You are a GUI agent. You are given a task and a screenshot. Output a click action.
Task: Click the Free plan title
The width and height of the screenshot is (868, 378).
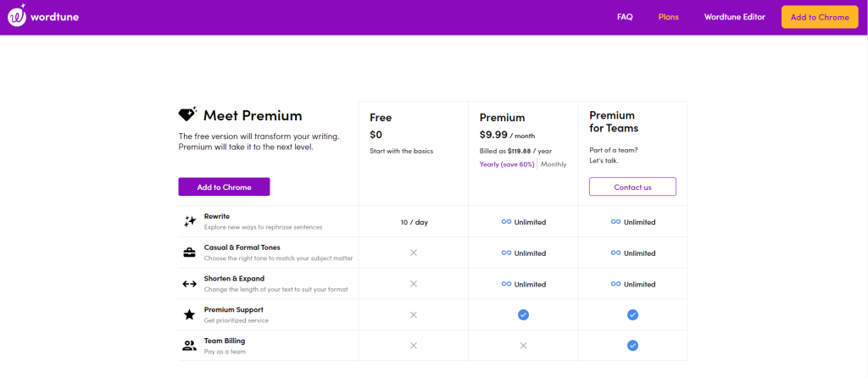[x=381, y=117]
